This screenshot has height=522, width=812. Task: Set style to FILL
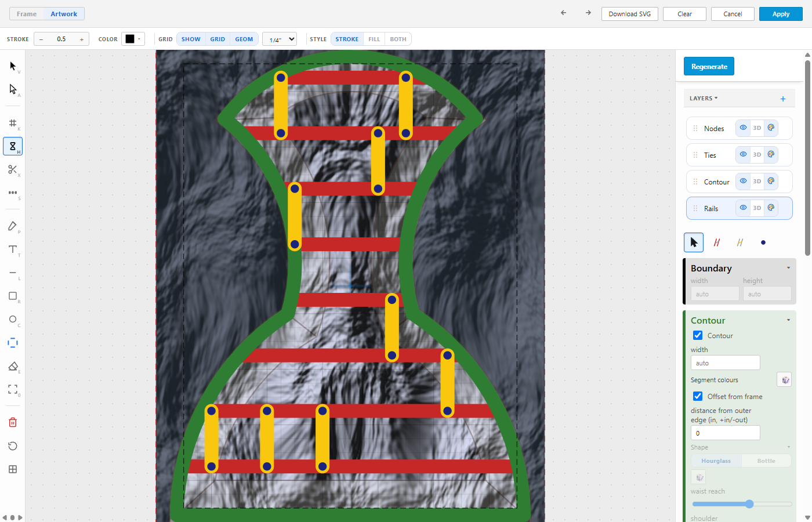pyautogui.click(x=374, y=39)
